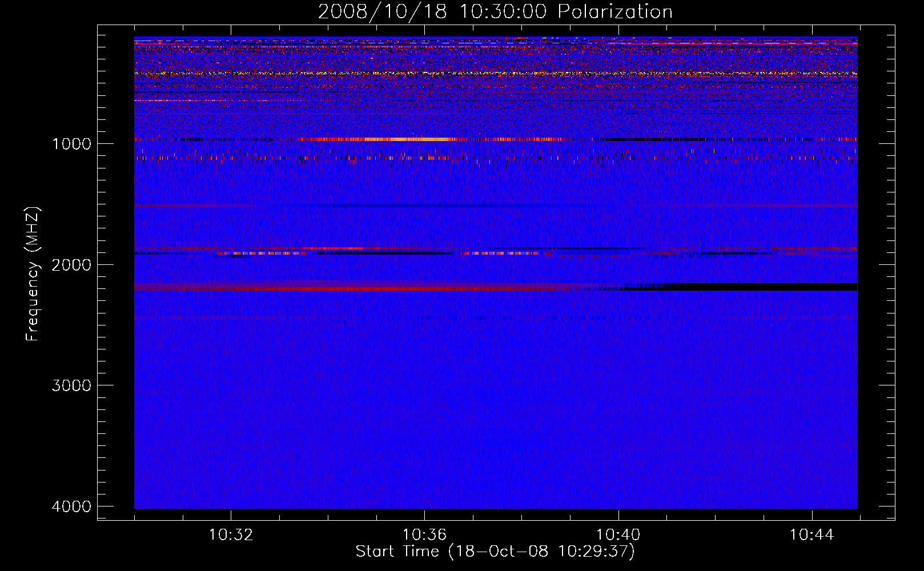Select the 'Frequency (MHZ)' axis label
Image resolution: width=924 pixels, height=571 pixels.
coord(33,274)
